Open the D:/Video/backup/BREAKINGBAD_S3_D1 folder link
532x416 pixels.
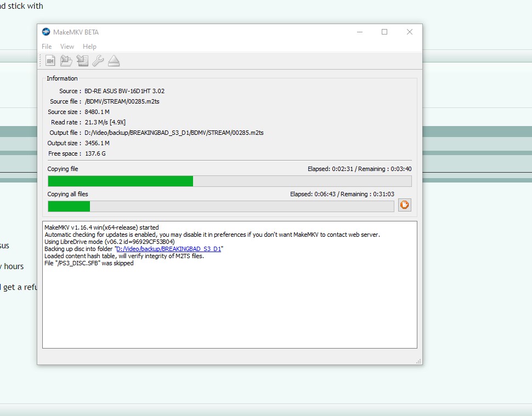pyautogui.click(x=168, y=249)
